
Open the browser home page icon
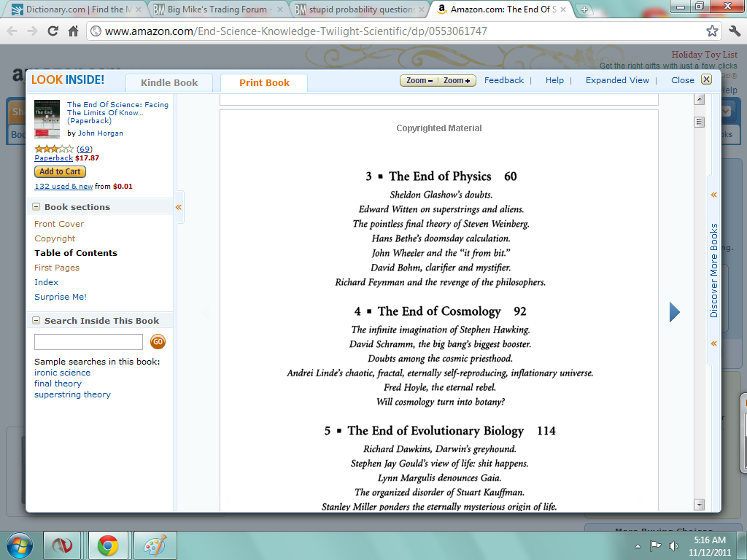73,31
